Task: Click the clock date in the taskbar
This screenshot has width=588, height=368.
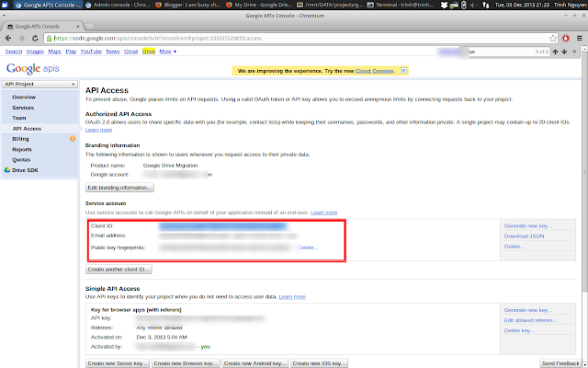Action: tap(522, 5)
